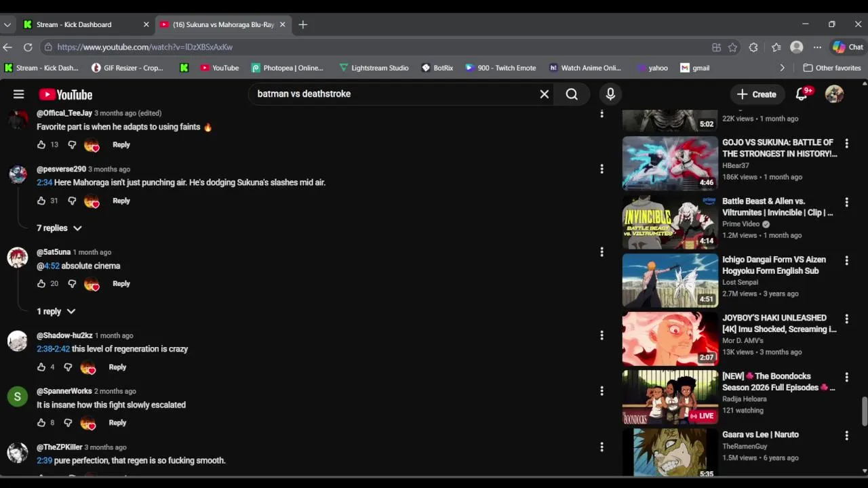Open Lightstream Studio bookmark
The width and height of the screenshot is (868, 488).
[x=374, y=68]
